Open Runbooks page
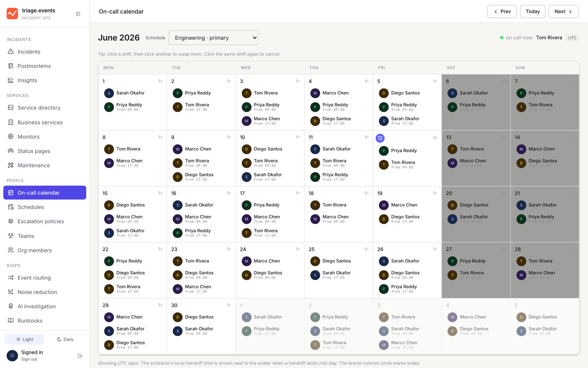The width and height of the screenshot is (588, 368). coord(45,320)
